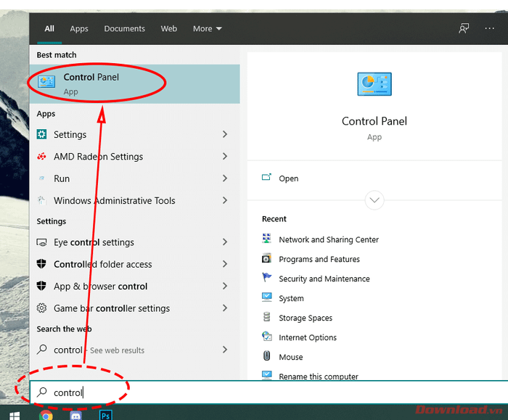The height and width of the screenshot is (420, 508).
Task: Click the search box containing control
Action: coord(269,392)
